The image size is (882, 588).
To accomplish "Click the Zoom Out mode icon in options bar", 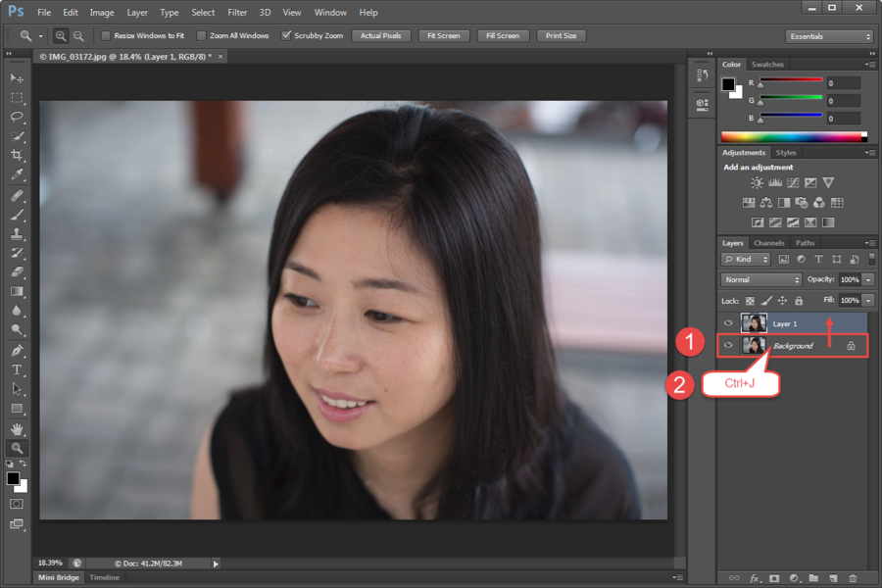I will click(x=78, y=36).
